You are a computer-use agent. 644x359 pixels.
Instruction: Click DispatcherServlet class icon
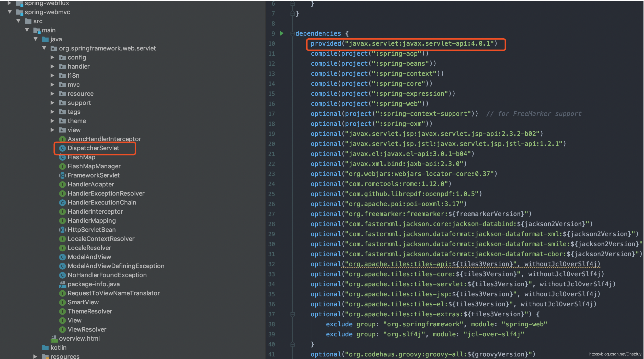[x=62, y=148]
